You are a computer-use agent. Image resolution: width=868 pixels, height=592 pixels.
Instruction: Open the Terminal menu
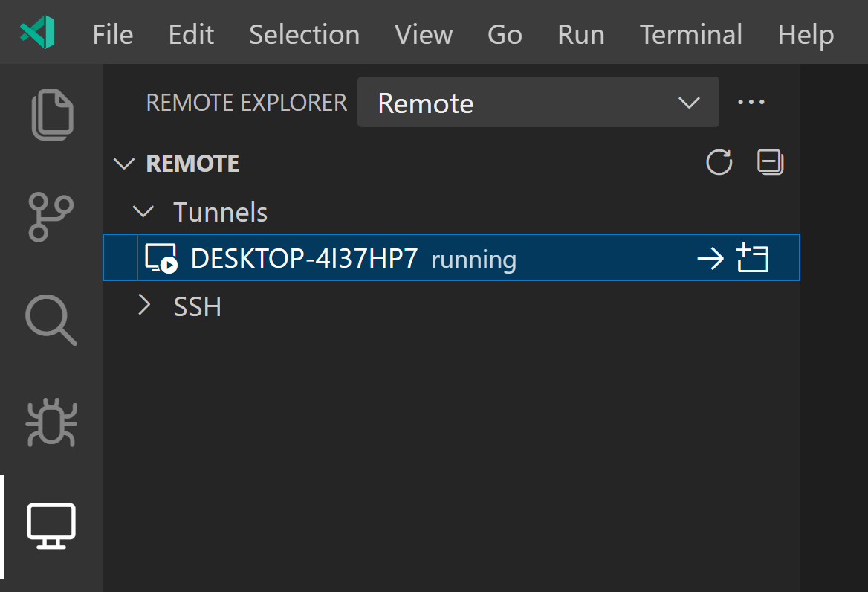(690, 34)
